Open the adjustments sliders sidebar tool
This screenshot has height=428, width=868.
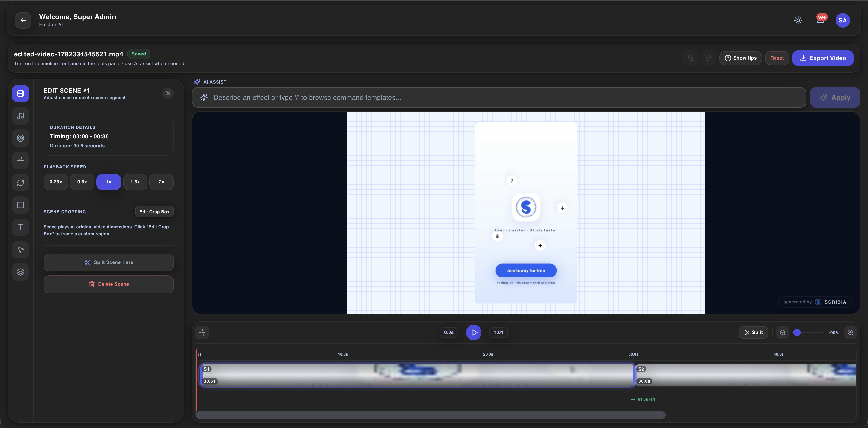click(21, 160)
